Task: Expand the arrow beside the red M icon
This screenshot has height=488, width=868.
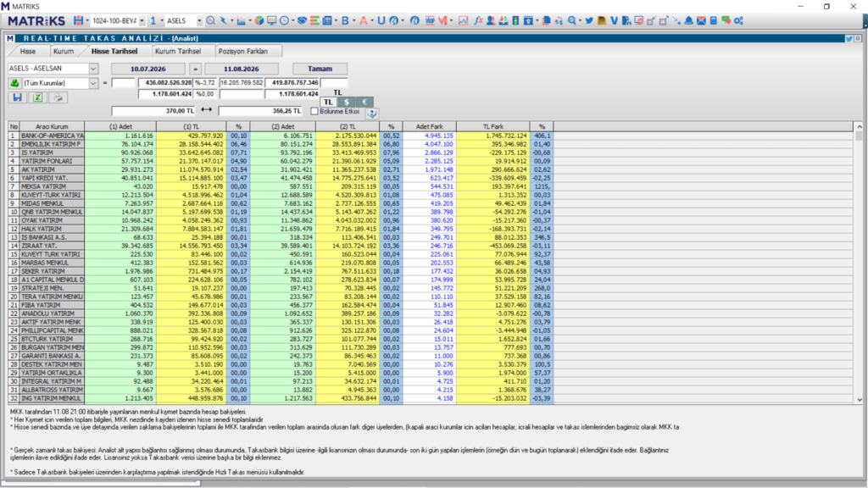Action: point(451,20)
